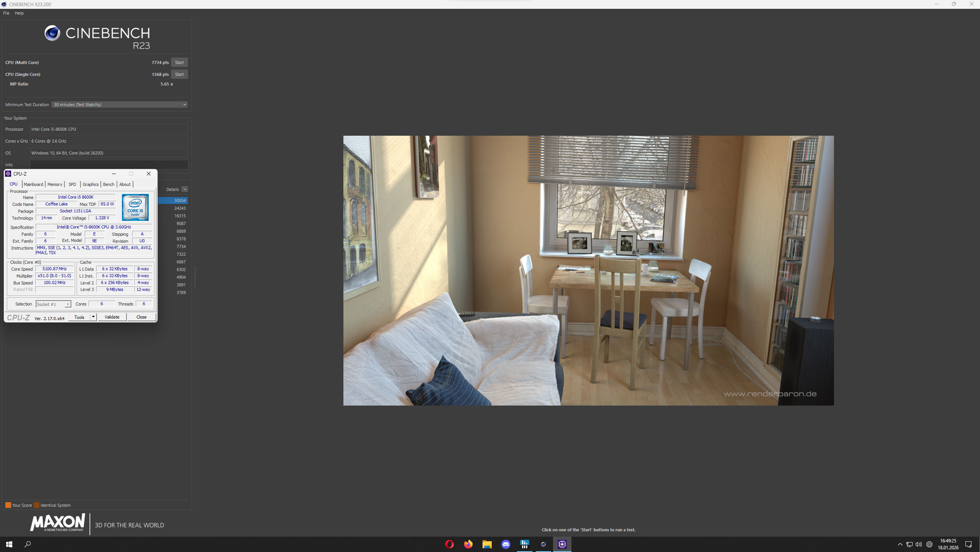Open the Minimum Test Duration dropdown
The height and width of the screenshot is (552, 980).
point(119,104)
